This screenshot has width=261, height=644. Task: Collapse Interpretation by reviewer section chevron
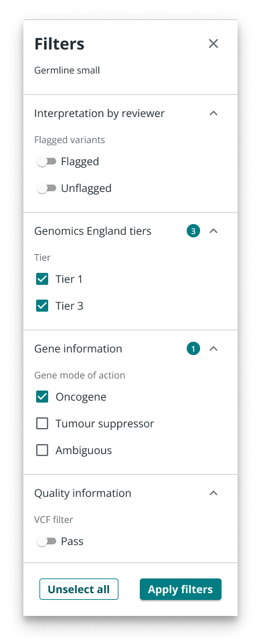pyautogui.click(x=213, y=114)
